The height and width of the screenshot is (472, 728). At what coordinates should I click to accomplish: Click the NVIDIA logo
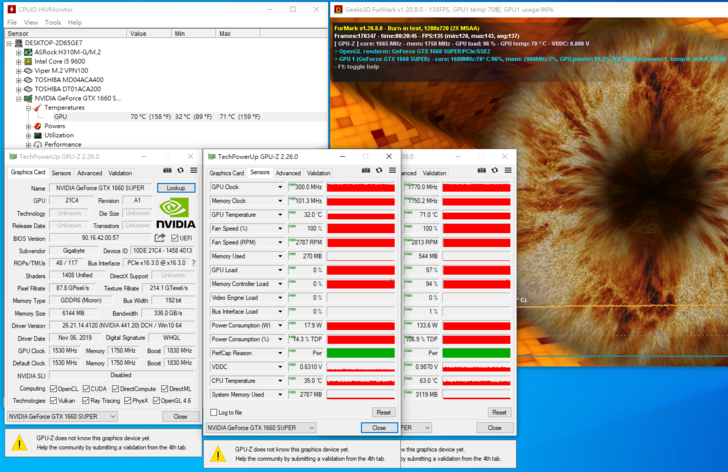177,213
